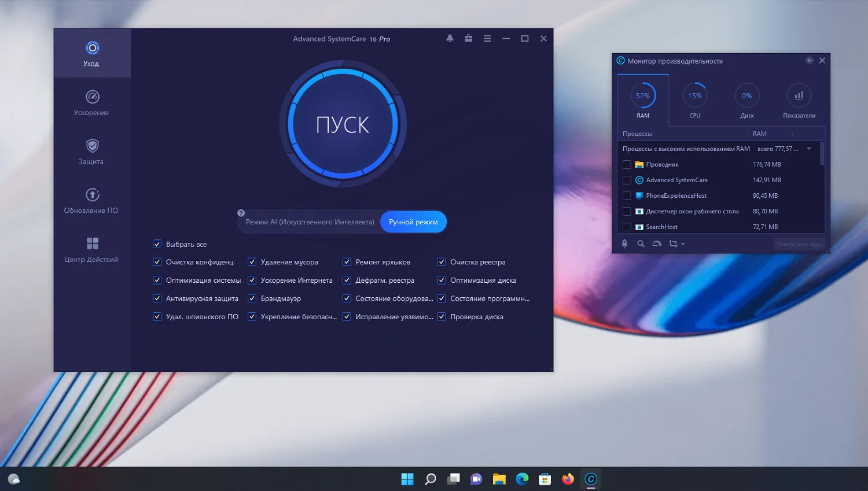Uncheck Удаление мусора option
Viewport: 868px width, 491px height.
[x=252, y=262]
